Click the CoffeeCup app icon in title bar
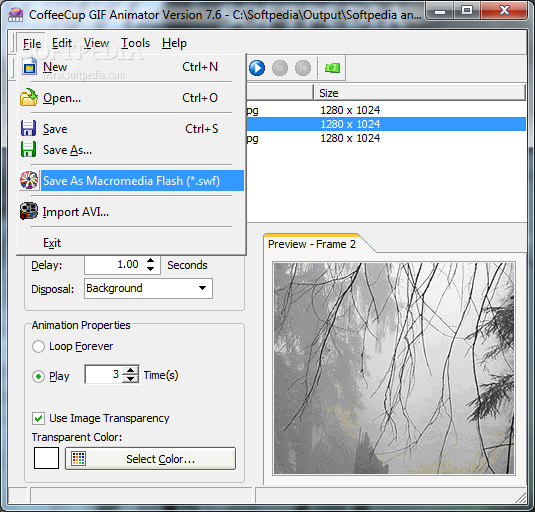535x512 pixels. 16,14
